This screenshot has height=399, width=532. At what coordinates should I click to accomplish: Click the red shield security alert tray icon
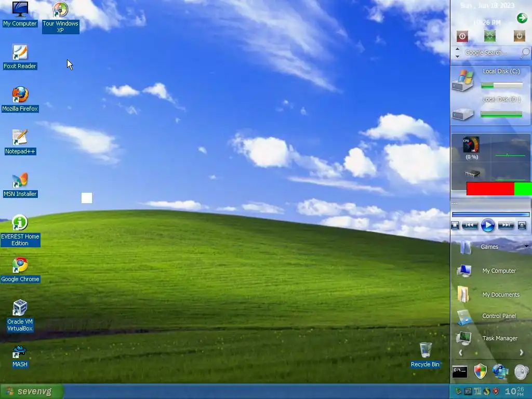(x=496, y=391)
